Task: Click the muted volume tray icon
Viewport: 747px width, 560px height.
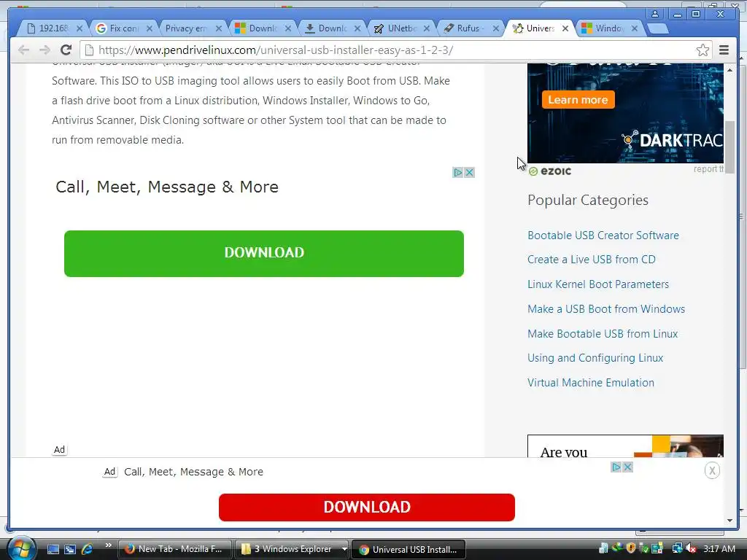Action: pos(691,548)
